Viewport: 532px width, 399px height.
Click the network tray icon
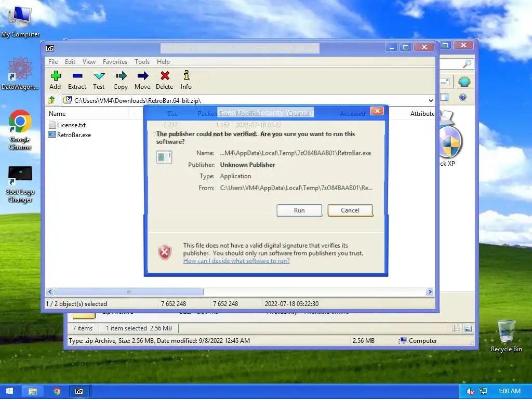click(483, 391)
